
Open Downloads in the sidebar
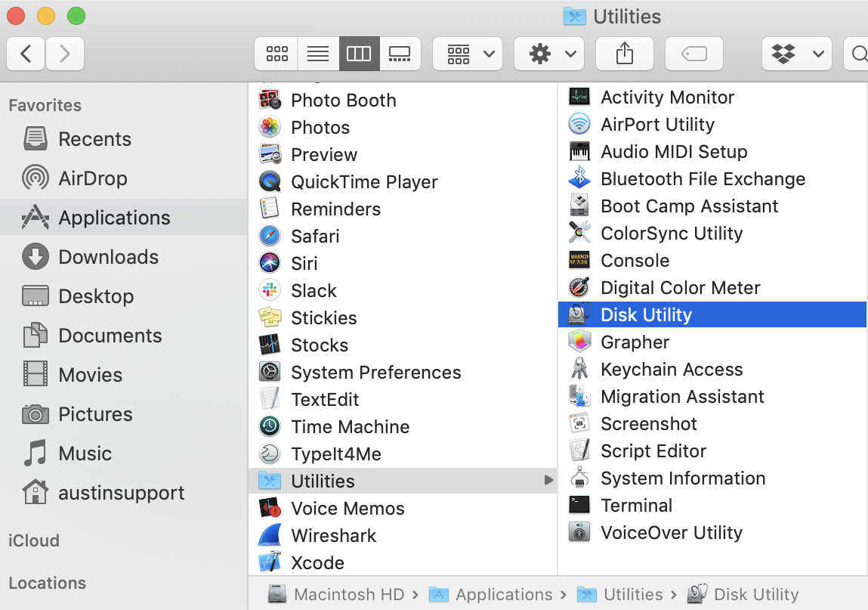(124, 257)
